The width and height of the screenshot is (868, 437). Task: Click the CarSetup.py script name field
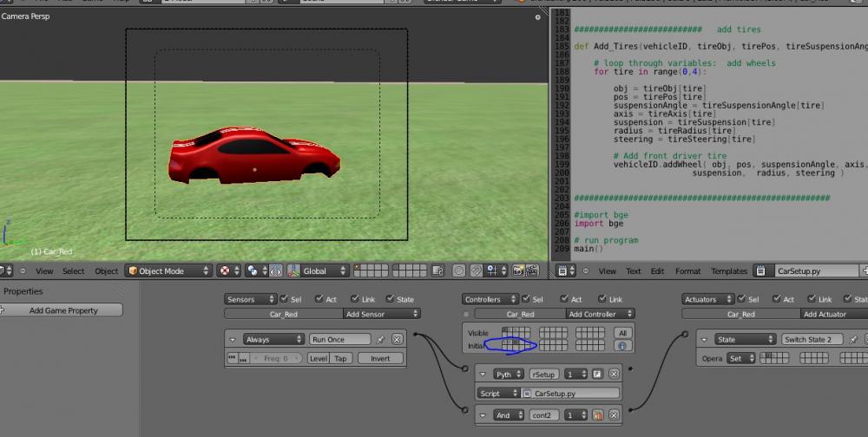pyautogui.click(x=569, y=393)
